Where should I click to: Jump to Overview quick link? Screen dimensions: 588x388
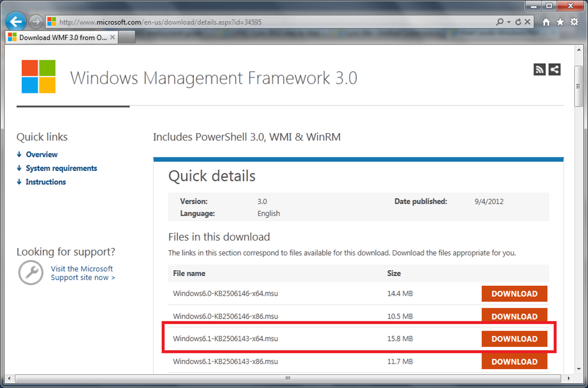click(41, 154)
